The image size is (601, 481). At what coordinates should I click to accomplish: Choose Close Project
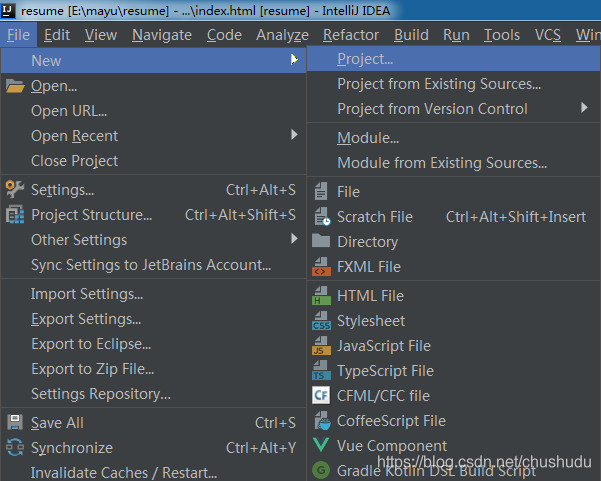pos(153,161)
